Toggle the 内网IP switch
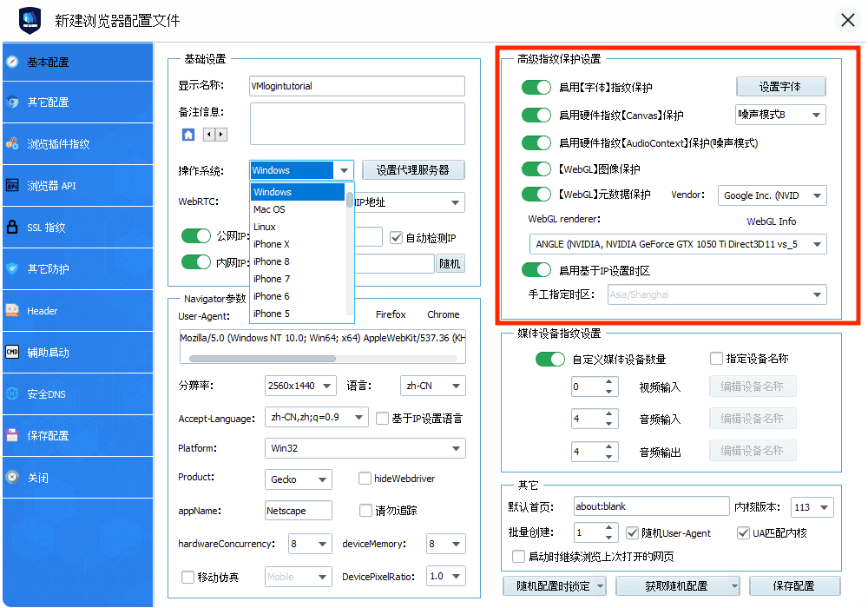Image resolution: width=868 pixels, height=608 pixels. pyautogui.click(x=196, y=262)
